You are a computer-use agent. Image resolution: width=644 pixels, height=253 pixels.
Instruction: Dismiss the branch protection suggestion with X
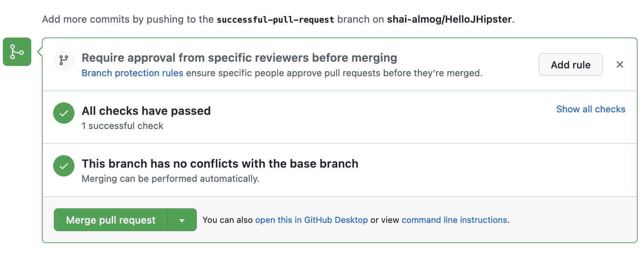(x=620, y=64)
